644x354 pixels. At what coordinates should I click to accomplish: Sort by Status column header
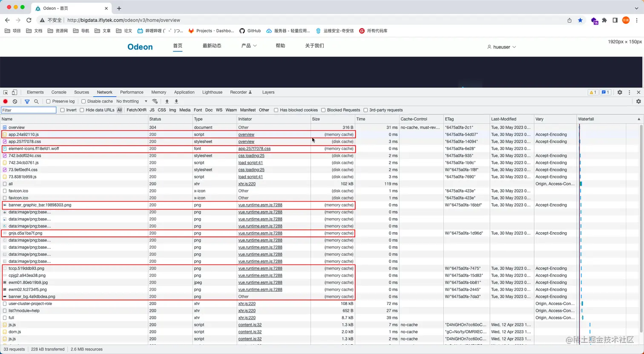click(x=170, y=119)
